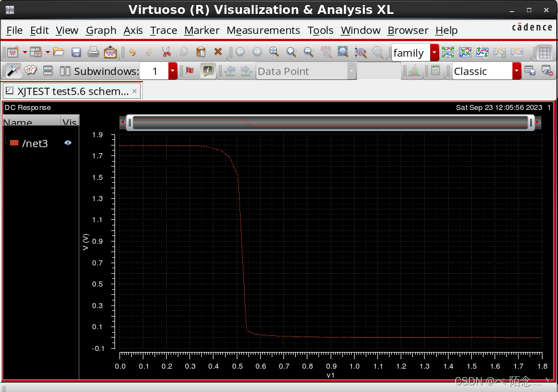The width and height of the screenshot is (558, 392).
Task: Click the combine strips icon
Action: pyautogui.click(x=465, y=52)
